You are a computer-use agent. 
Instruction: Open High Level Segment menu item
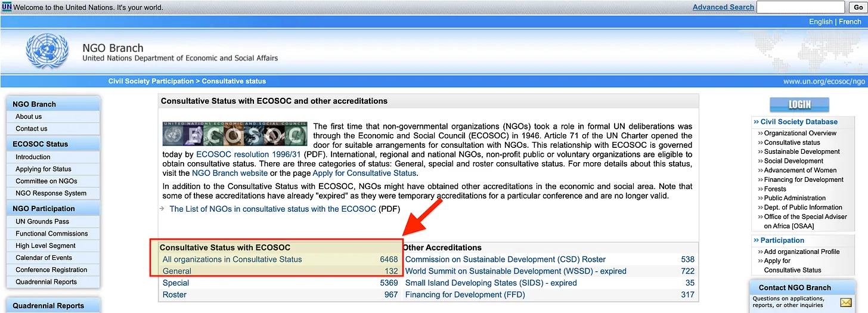(x=46, y=246)
